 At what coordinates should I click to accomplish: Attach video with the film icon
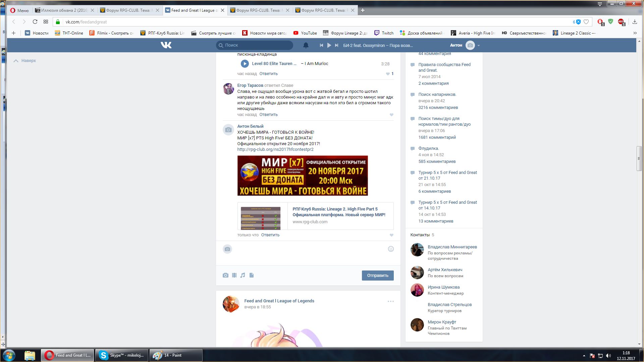pyautogui.click(x=234, y=275)
